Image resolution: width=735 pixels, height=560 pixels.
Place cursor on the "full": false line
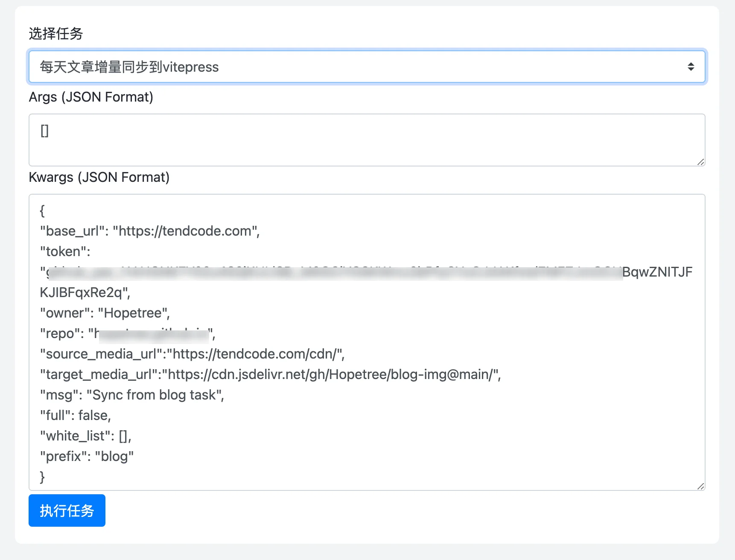(76, 415)
